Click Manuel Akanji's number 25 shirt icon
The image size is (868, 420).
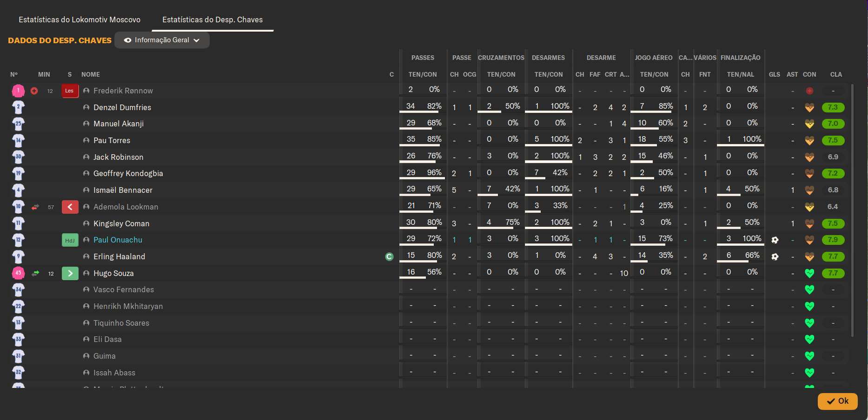18,124
